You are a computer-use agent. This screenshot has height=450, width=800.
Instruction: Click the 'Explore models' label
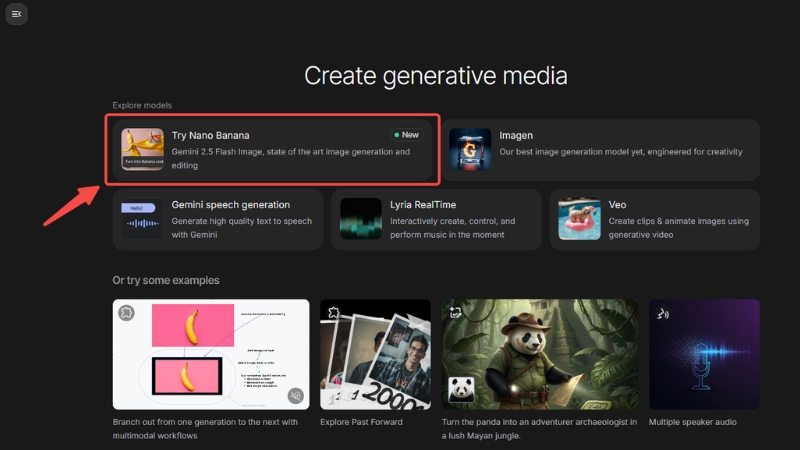pyautogui.click(x=142, y=105)
